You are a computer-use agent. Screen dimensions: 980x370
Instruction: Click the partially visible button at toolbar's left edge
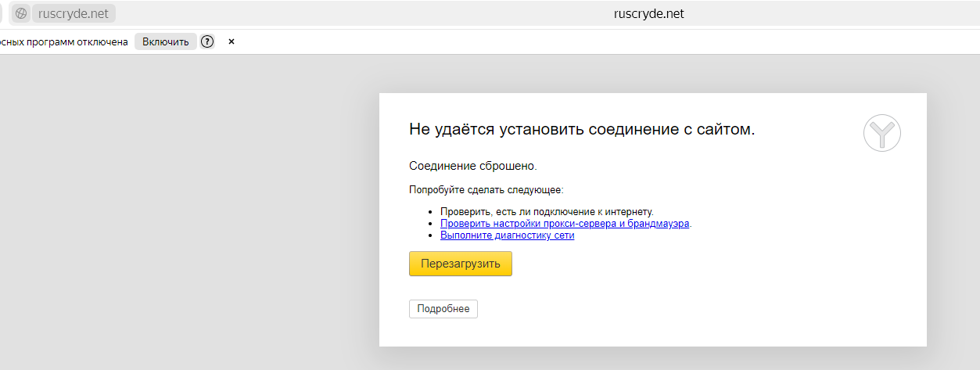coord(2,13)
